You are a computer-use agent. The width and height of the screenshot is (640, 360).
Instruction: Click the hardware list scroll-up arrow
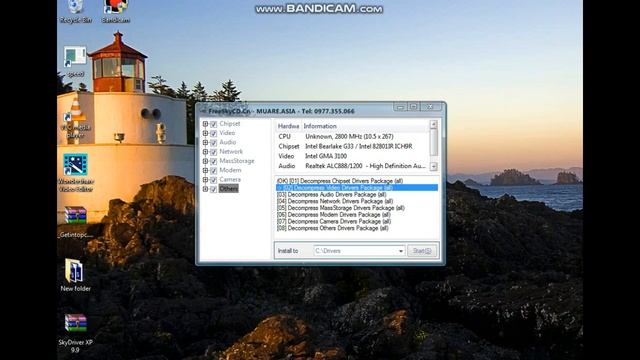(x=433, y=124)
